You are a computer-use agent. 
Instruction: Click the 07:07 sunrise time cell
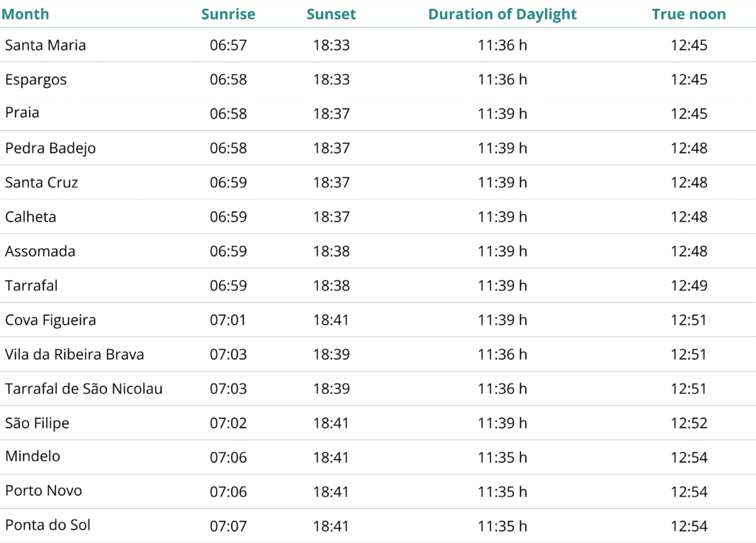coord(228,526)
